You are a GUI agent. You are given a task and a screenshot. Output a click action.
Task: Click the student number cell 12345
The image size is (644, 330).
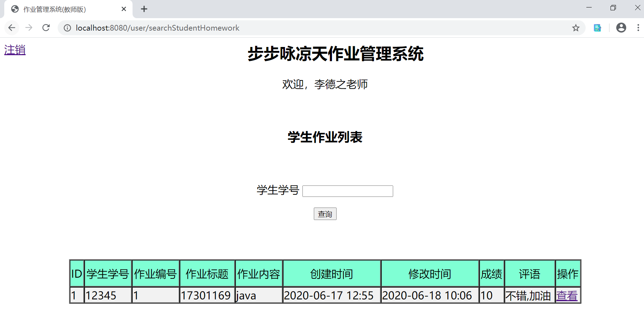[108, 295]
